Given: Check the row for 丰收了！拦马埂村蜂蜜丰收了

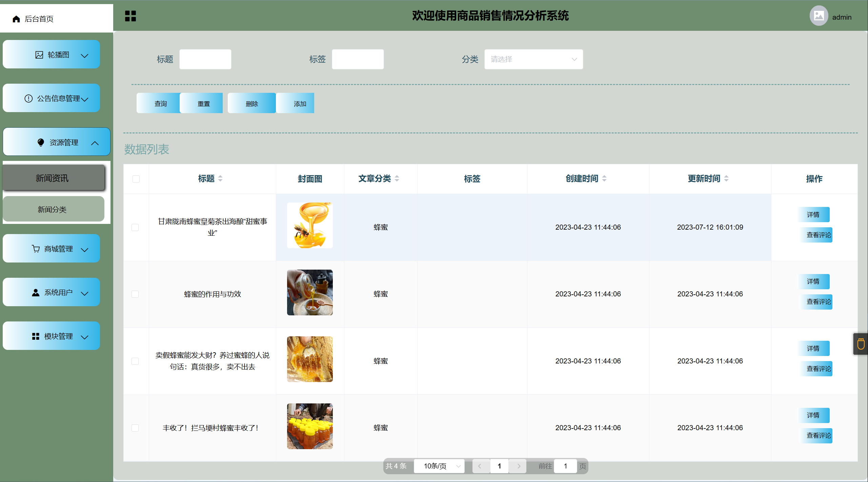Looking at the screenshot, I should coord(135,428).
